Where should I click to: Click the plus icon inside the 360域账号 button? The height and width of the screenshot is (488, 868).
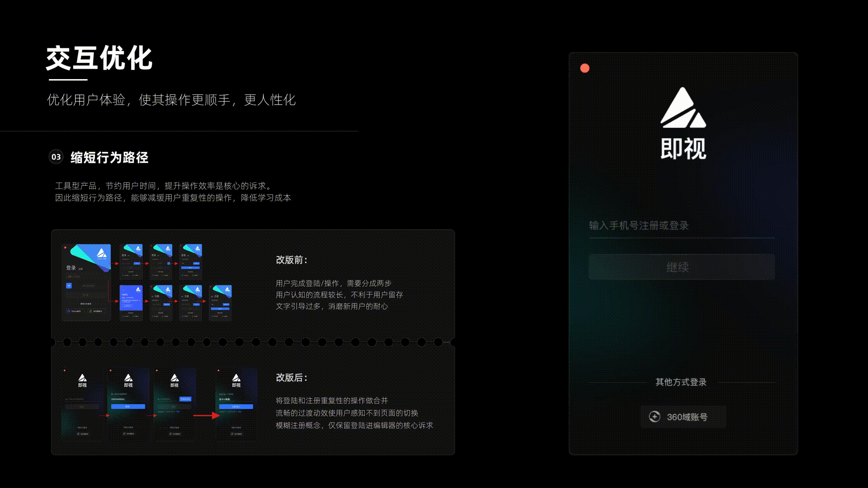[654, 417]
